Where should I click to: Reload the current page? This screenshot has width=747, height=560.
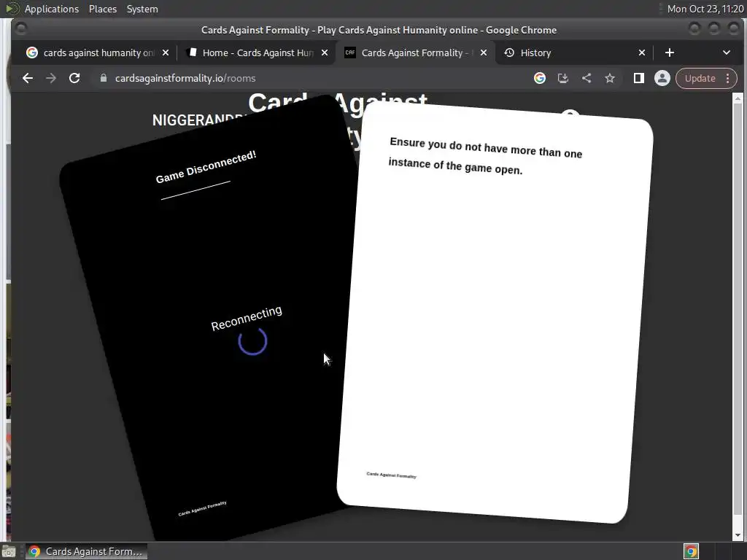click(x=74, y=78)
